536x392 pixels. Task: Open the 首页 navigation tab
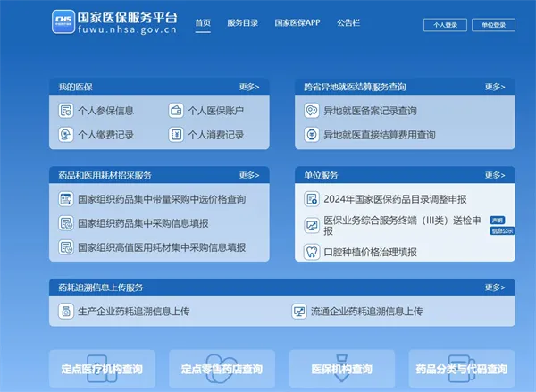coord(203,23)
